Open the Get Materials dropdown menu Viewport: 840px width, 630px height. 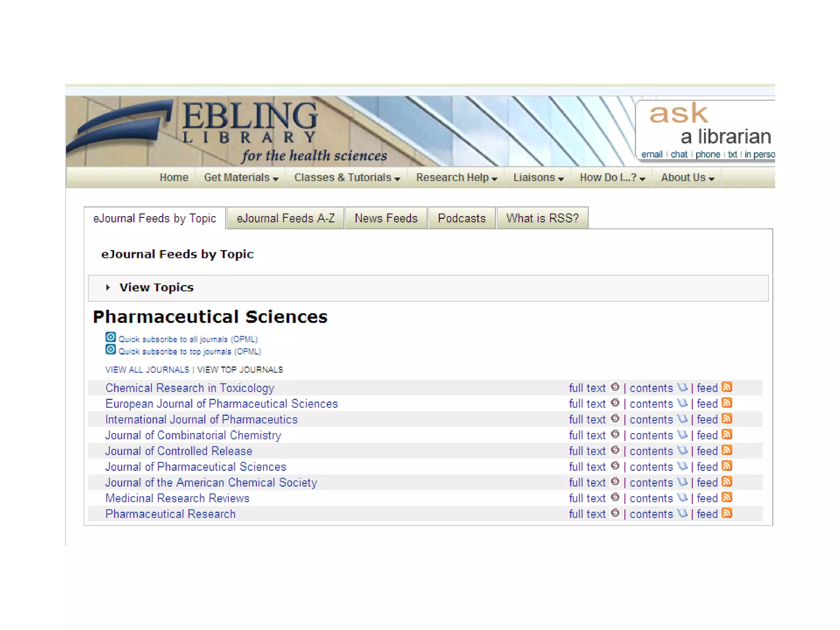(x=241, y=178)
